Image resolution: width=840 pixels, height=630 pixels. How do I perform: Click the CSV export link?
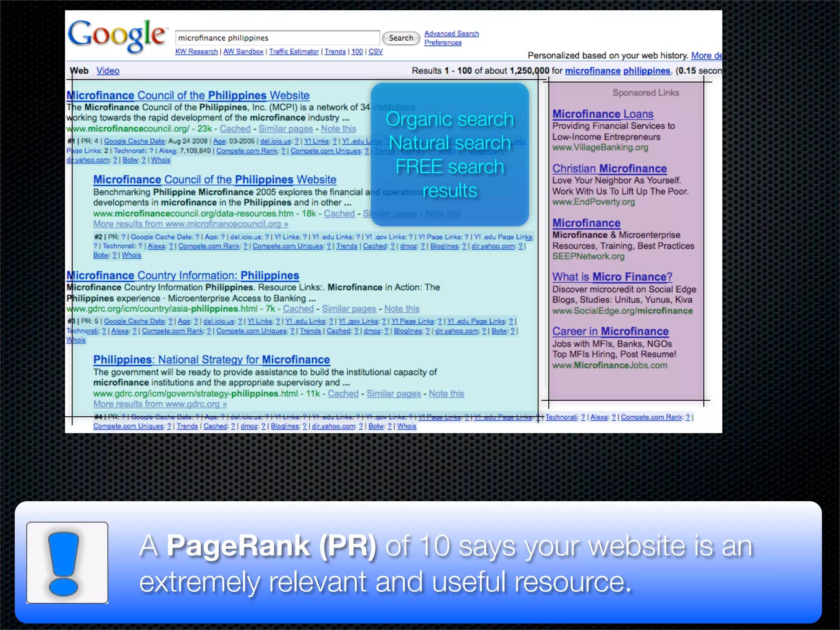point(375,51)
